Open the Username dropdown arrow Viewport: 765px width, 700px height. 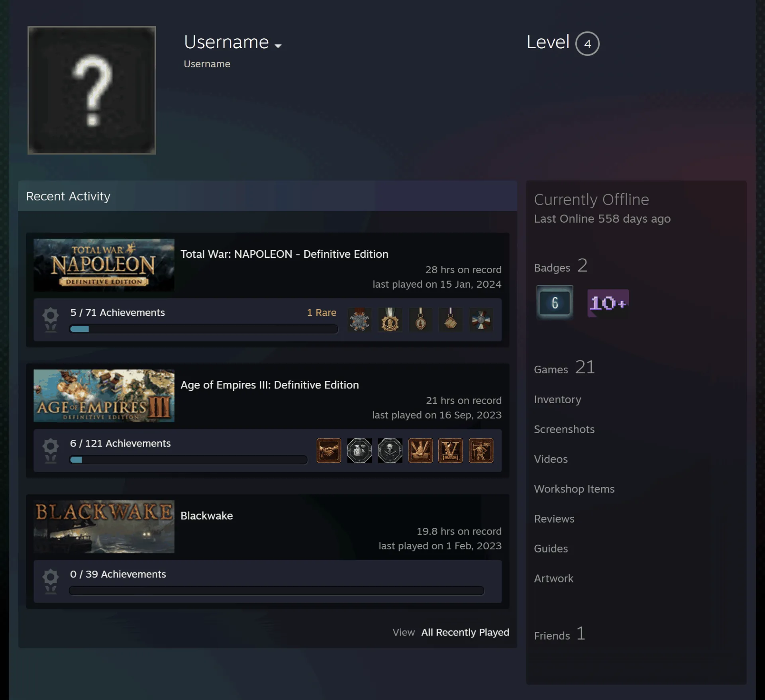click(x=278, y=46)
